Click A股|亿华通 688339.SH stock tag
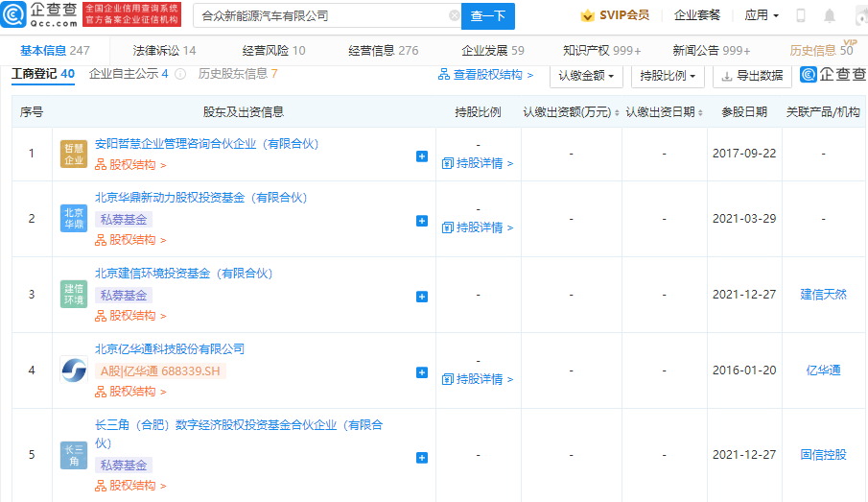 [160, 371]
